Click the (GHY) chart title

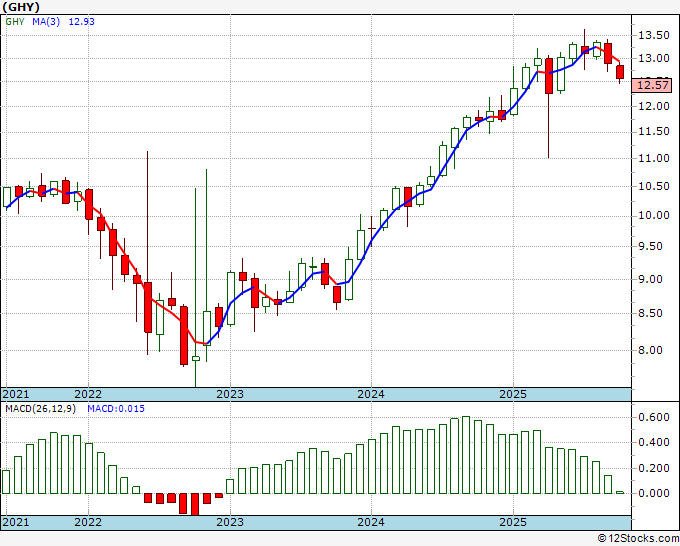pos(20,7)
